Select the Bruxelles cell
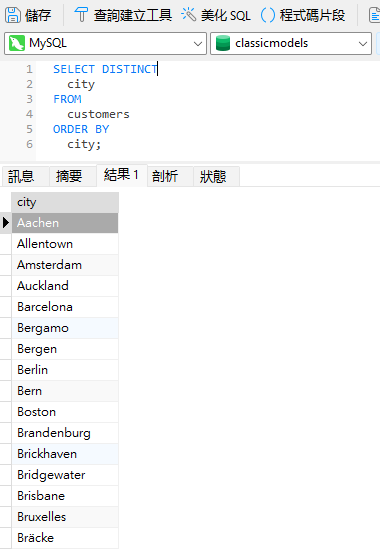The height and width of the screenshot is (553, 380). point(65,517)
